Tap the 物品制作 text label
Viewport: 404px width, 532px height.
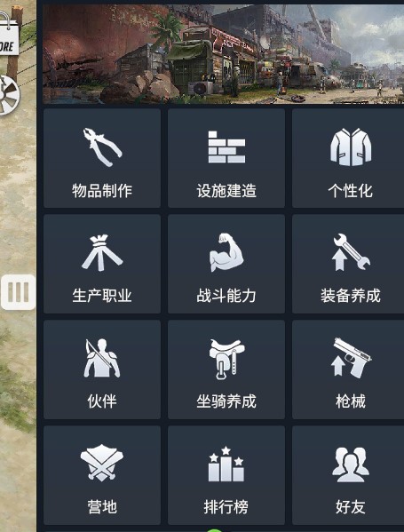point(102,191)
